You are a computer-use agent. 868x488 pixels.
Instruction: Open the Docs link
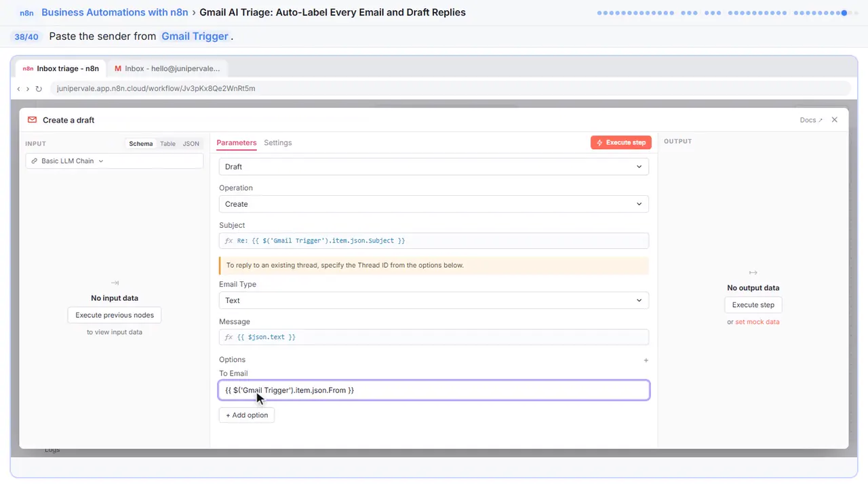tap(811, 120)
